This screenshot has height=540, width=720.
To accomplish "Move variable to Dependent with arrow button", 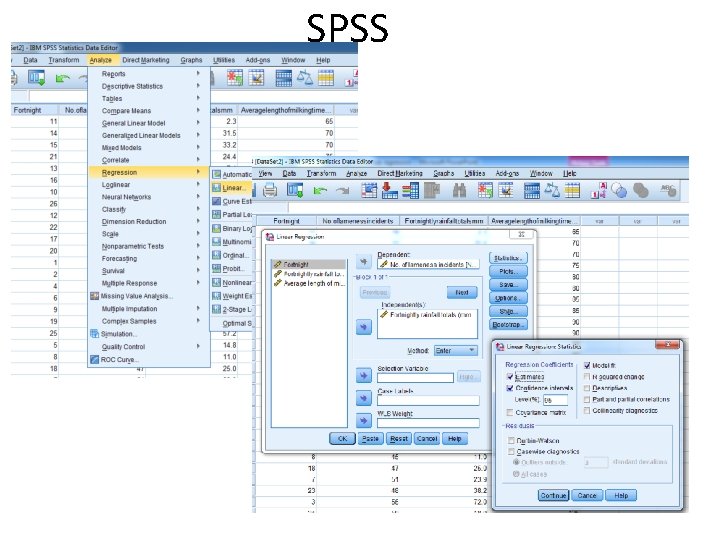I will coord(364,262).
